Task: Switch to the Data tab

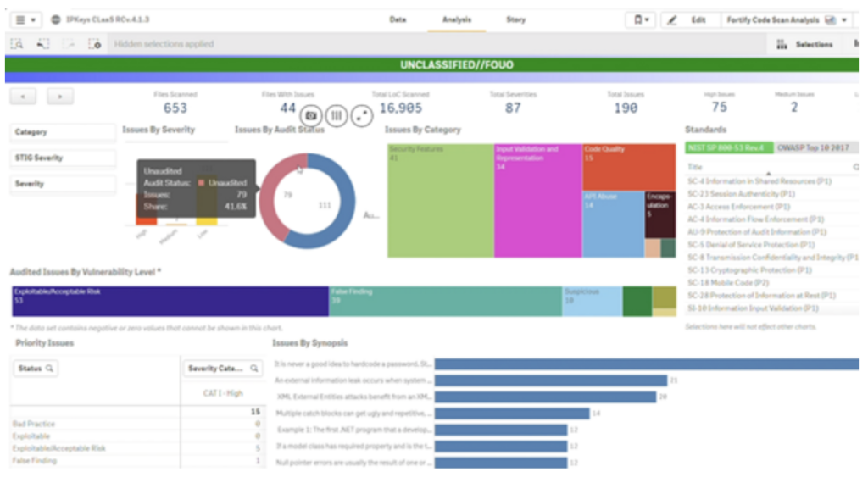Action: coord(400,19)
